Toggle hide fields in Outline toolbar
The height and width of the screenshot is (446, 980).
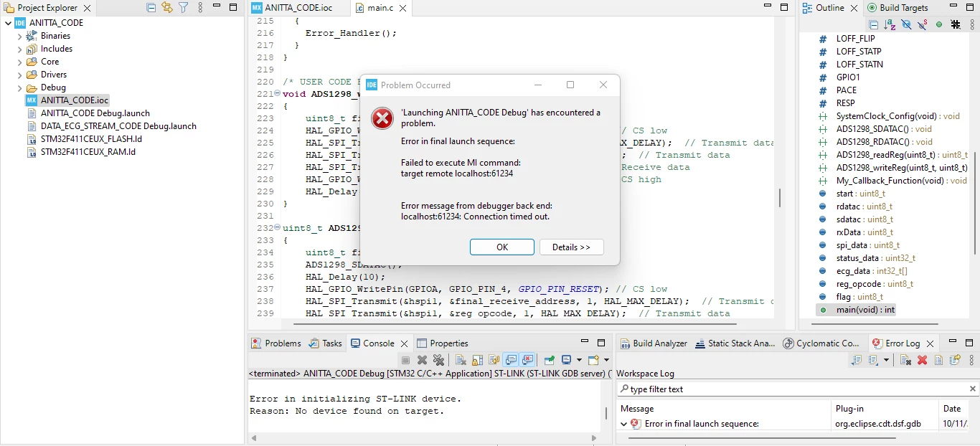[x=906, y=24]
